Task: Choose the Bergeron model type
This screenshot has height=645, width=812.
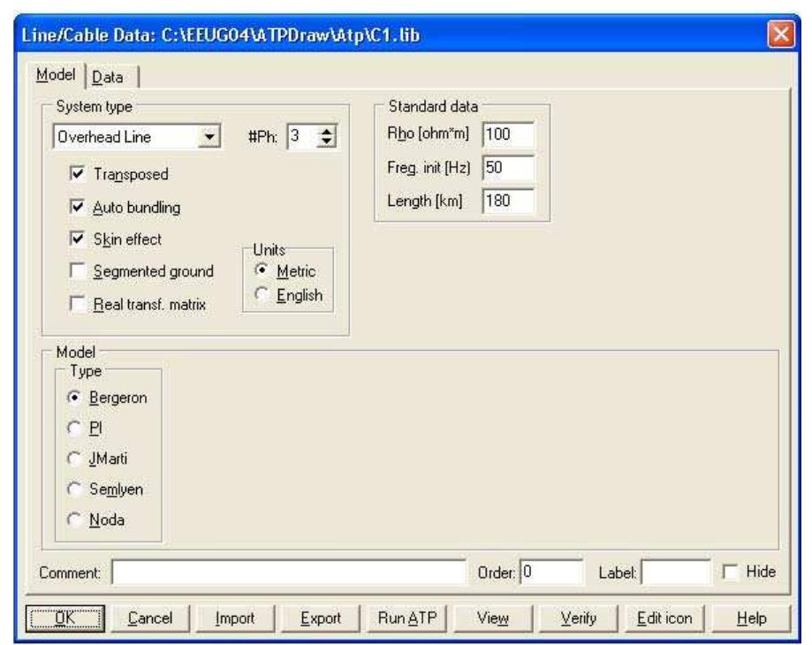Action: coord(74,398)
